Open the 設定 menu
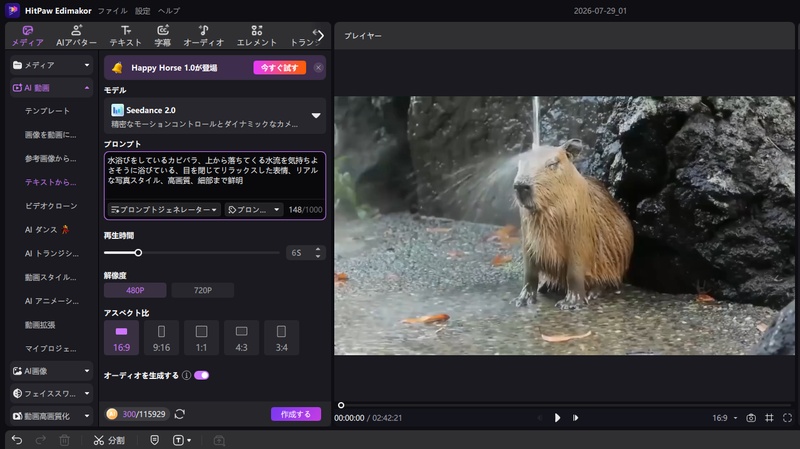This screenshot has height=449, width=800. click(x=142, y=11)
